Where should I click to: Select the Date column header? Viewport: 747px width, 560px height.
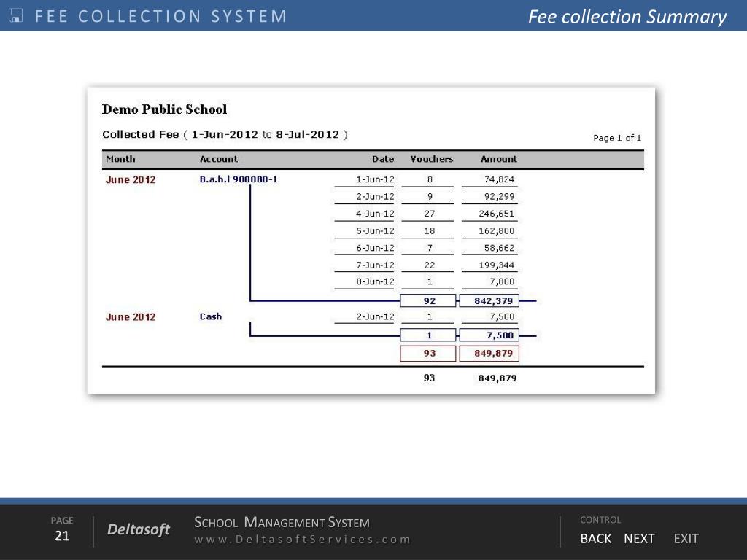383,159
